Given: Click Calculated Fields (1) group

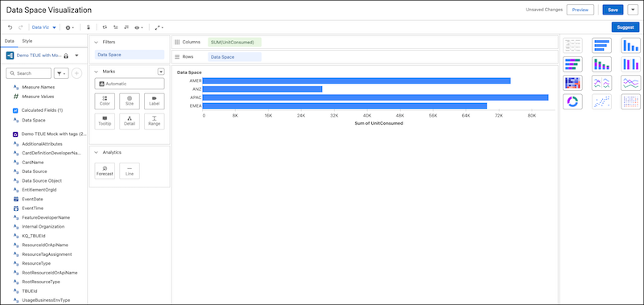Looking at the screenshot, I should [42, 110].
